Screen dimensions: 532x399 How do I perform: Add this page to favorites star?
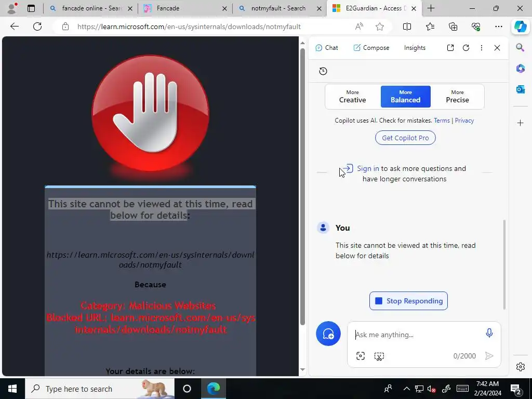[x=380, y=26]
